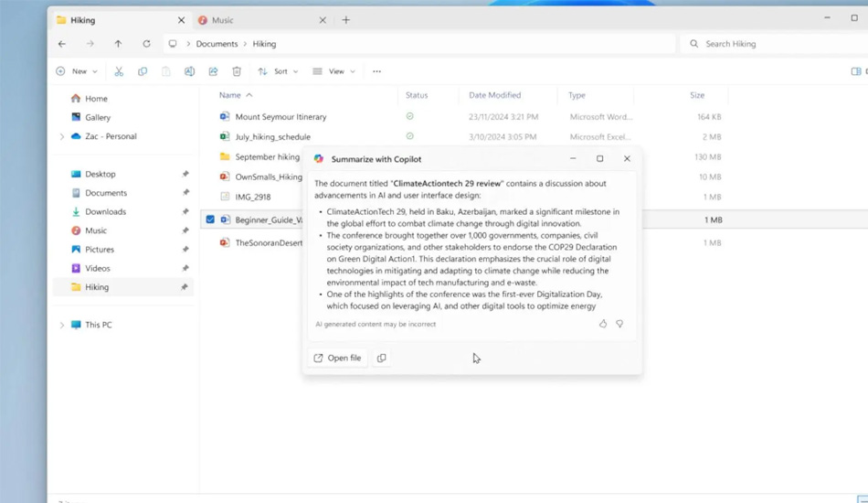Toggle the details pane icon at right
868x503 pixels.
point(856,71)
